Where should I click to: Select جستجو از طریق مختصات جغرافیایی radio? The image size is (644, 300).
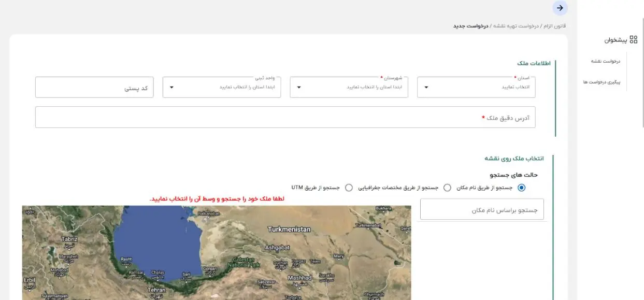tap(447, 188)
